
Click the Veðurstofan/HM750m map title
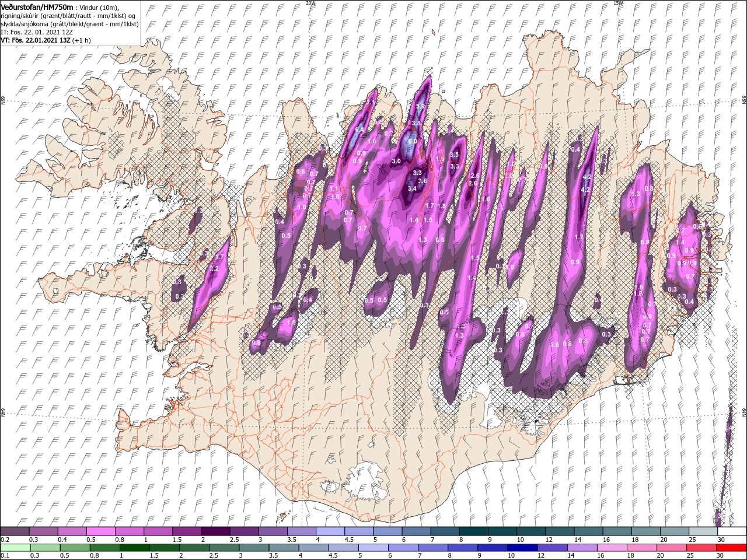[36, 6]
